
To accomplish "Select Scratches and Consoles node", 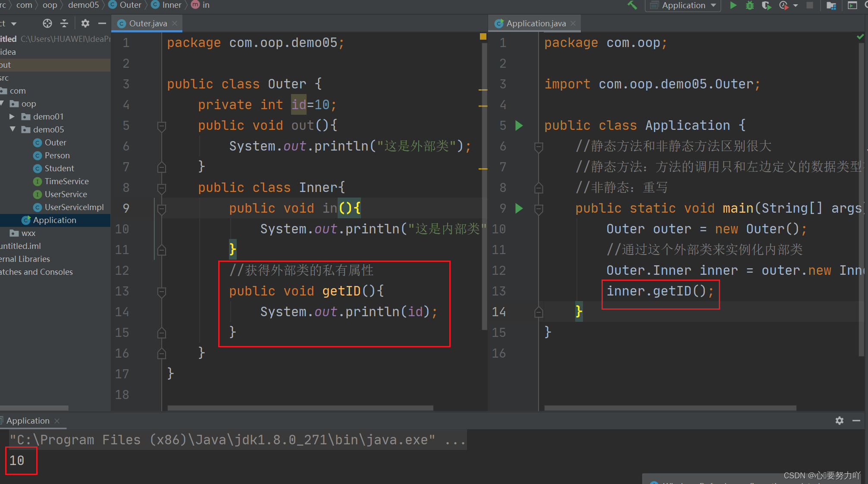I will click(36, 272).
